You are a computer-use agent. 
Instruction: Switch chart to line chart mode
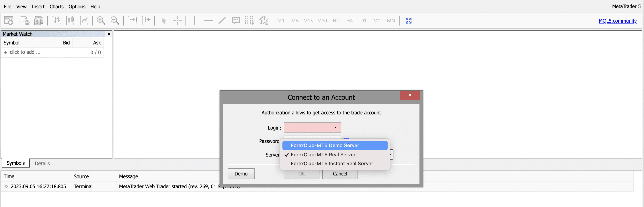click(x=84, y=21)
